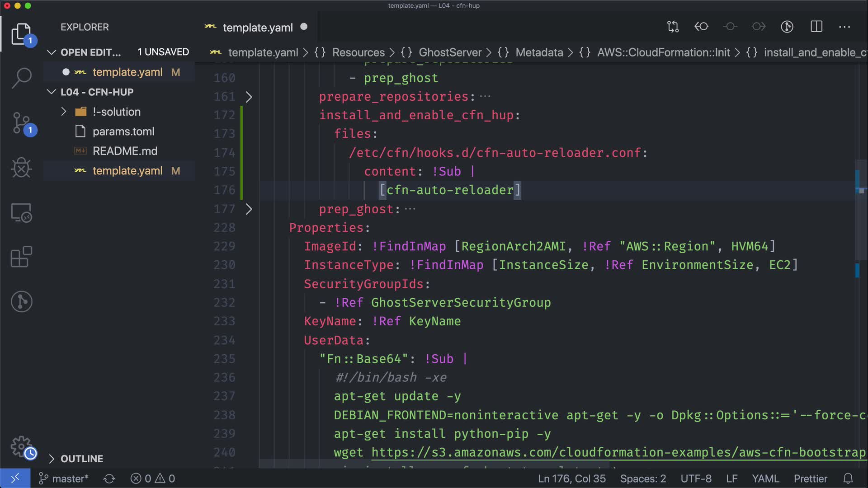
Task: Open the Extensions view
Action: pos(21,257)
